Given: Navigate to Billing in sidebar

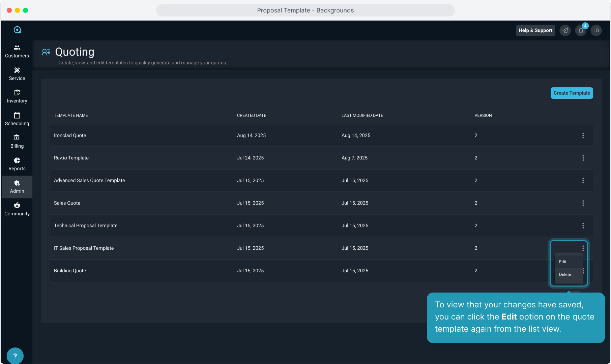Looking at the screenshot, I should point(17,142).
